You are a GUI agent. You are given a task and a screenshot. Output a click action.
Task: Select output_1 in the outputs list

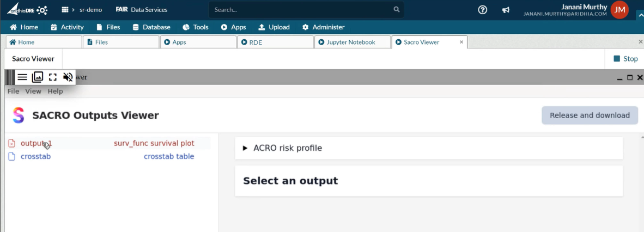(36, 143)
